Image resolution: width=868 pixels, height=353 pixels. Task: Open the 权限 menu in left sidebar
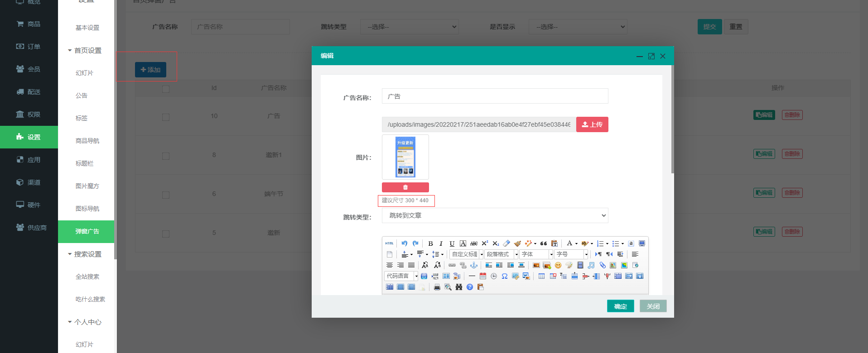pos(29,114)
